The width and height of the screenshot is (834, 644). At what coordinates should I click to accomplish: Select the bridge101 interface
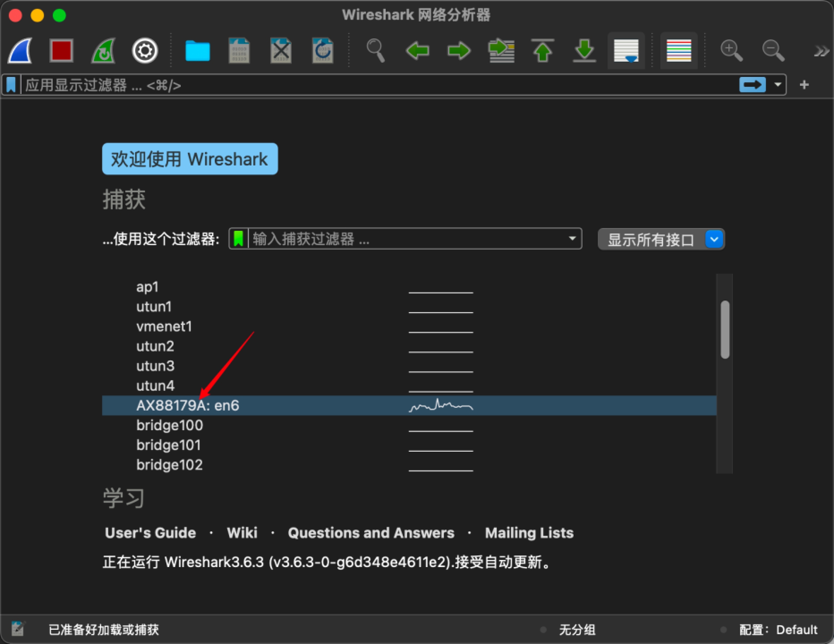[168, 445]
